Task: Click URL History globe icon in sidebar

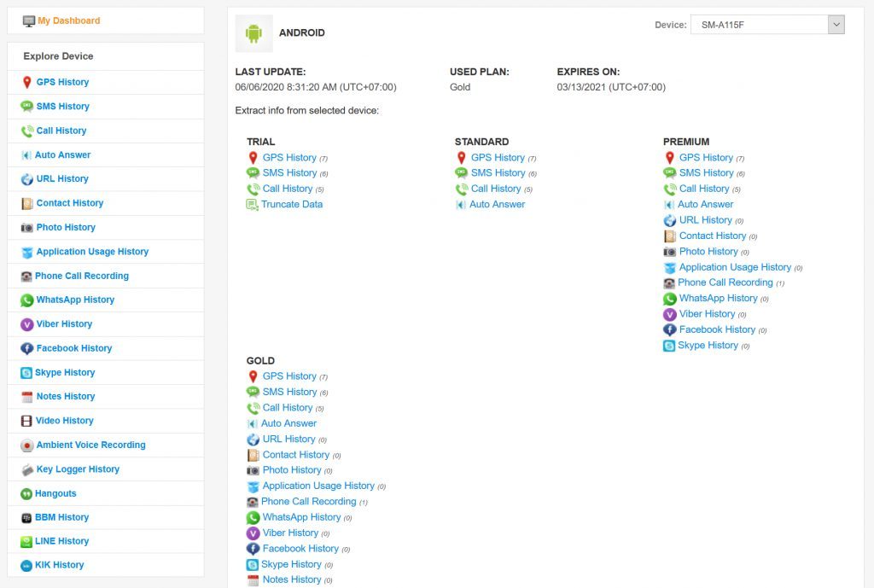Action: click(x=26, y=179)
